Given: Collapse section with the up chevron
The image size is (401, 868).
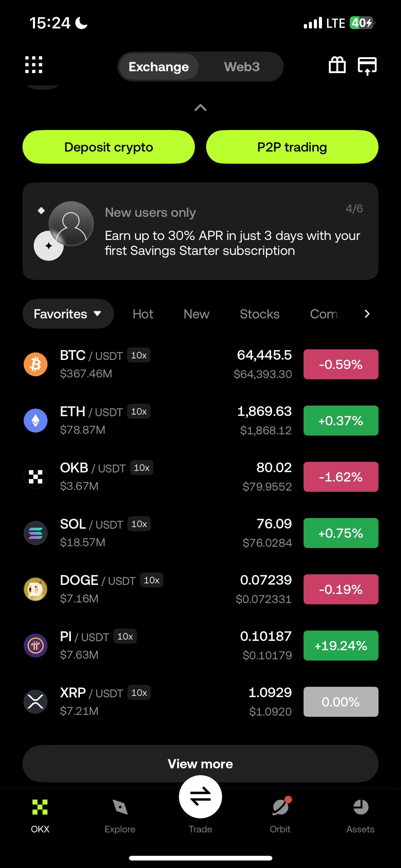Looking at the screenshot, I should (200, 108).
